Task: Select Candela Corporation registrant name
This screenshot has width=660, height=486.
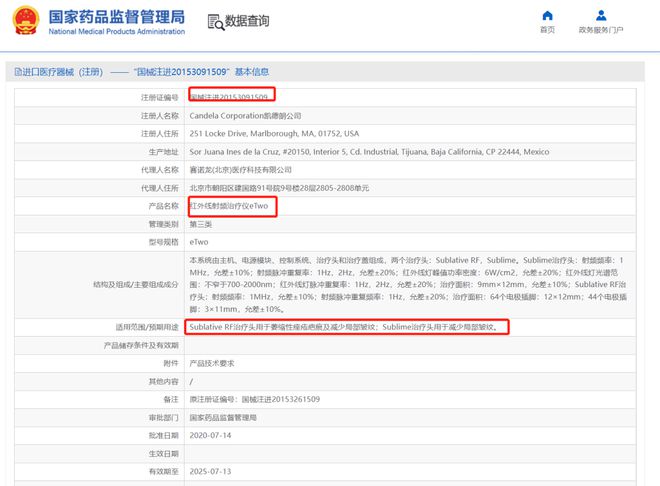Action: (x=245, y=116)
